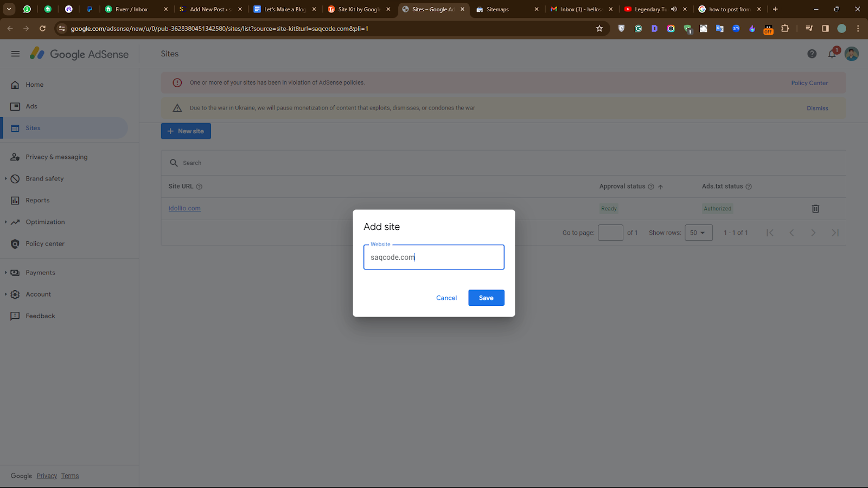Select Sites in the sidebar
Image resolution: width=868 pixels, height=488 pixels.
click(x=64, y=128)
